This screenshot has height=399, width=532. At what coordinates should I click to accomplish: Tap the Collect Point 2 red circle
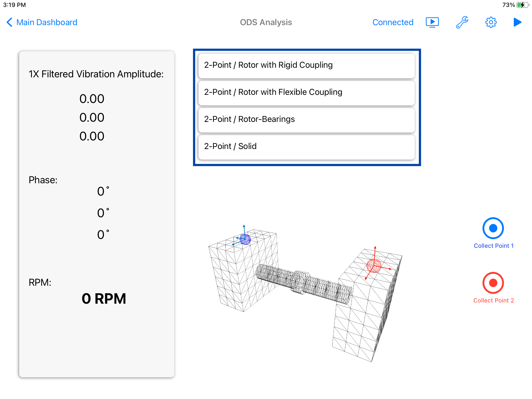(x=493, y=283)
